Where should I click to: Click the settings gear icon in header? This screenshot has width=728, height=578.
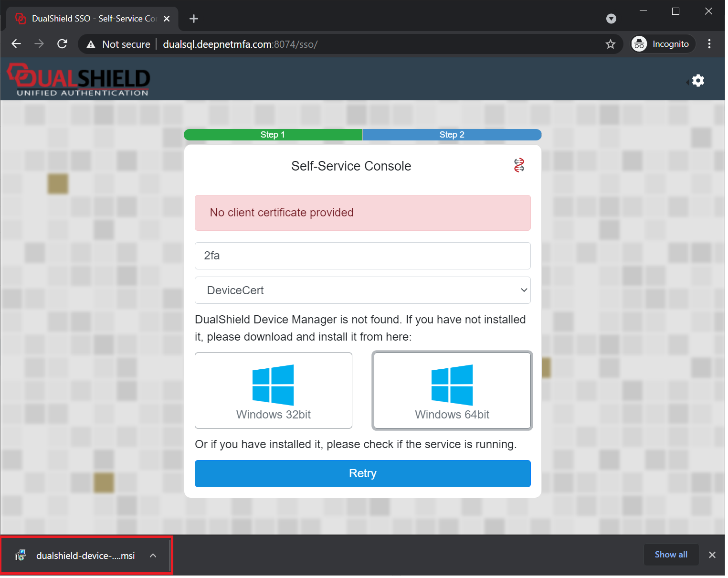[x=698, y=81]
